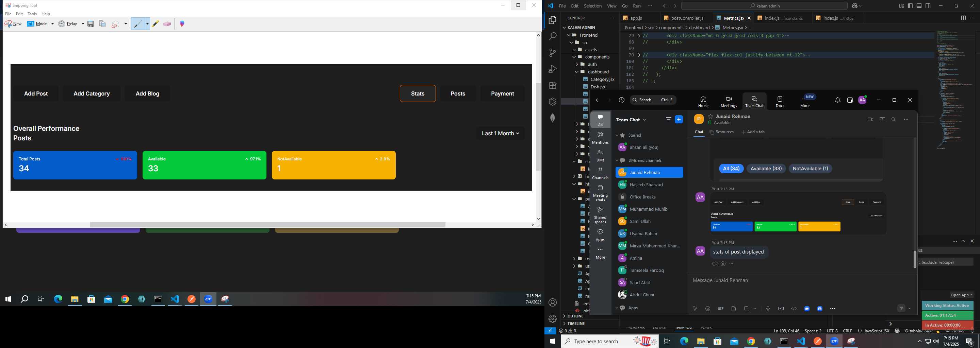Click Snipping Tool vertical scrollbar
This screenshot has height=348, width=980.
(x=538, y=127)
